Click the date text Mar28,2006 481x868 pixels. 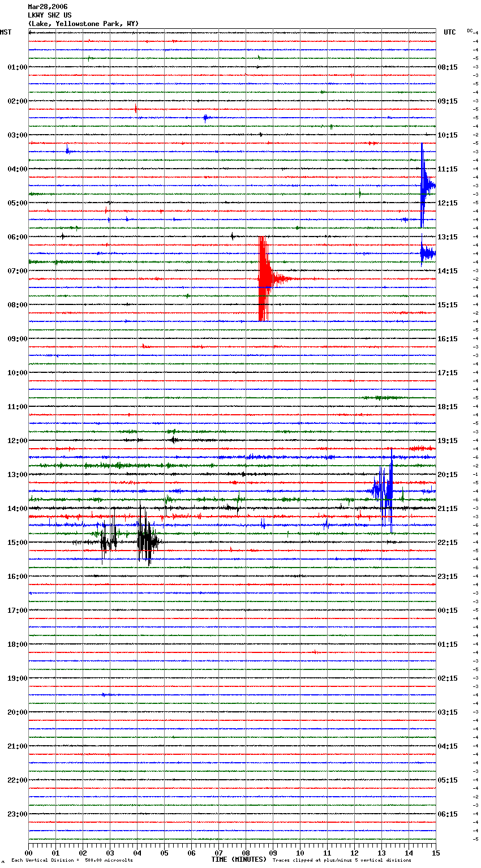48,7
